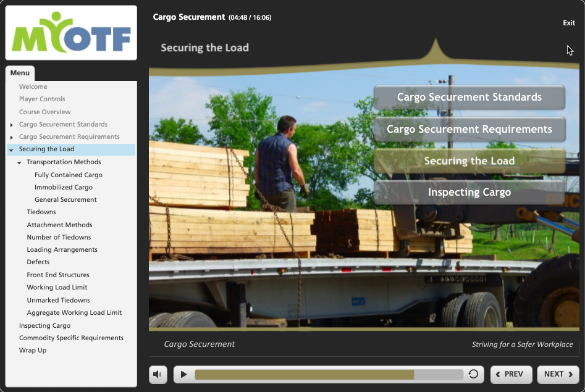Open the Welcome slide in menu

tap(33, 86)
